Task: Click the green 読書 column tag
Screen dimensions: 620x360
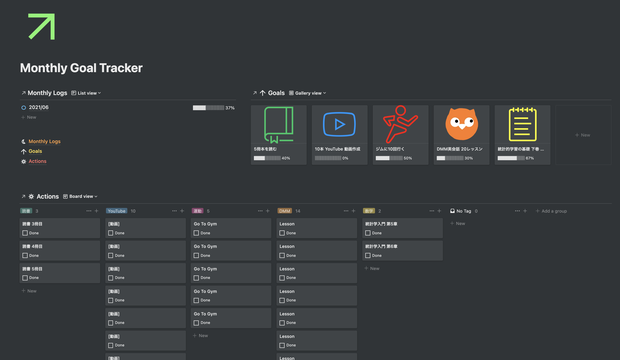Action: [26, 211]
